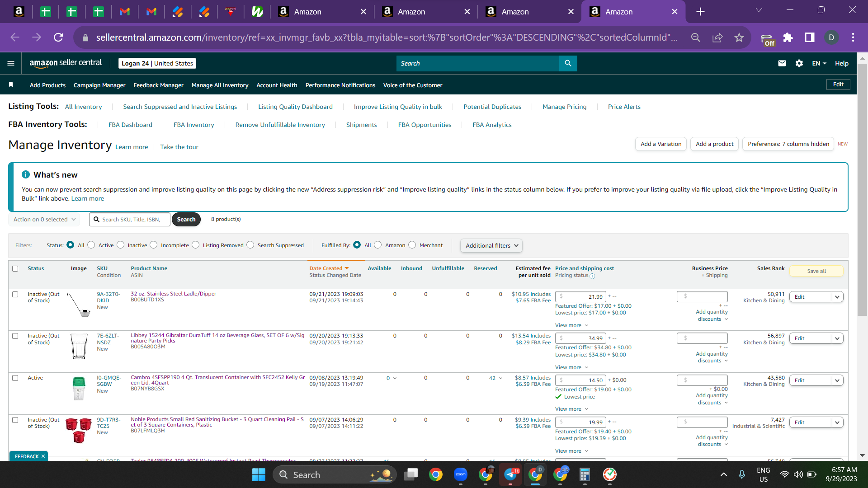Sort by the Date Created column
The height and width of the screenshot is (488, 868).
click(x=329, y=268)
